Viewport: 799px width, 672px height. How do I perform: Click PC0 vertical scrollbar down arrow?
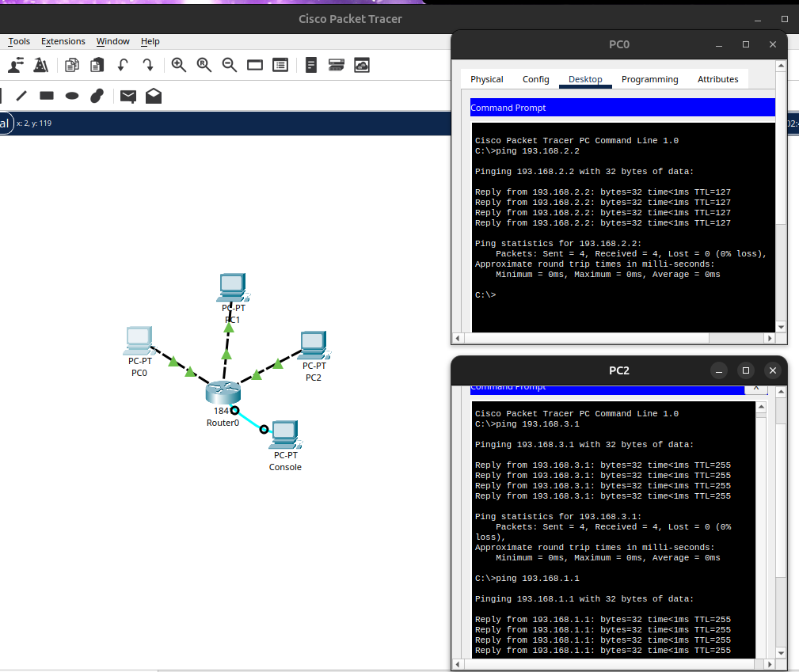tap(781, 327)
